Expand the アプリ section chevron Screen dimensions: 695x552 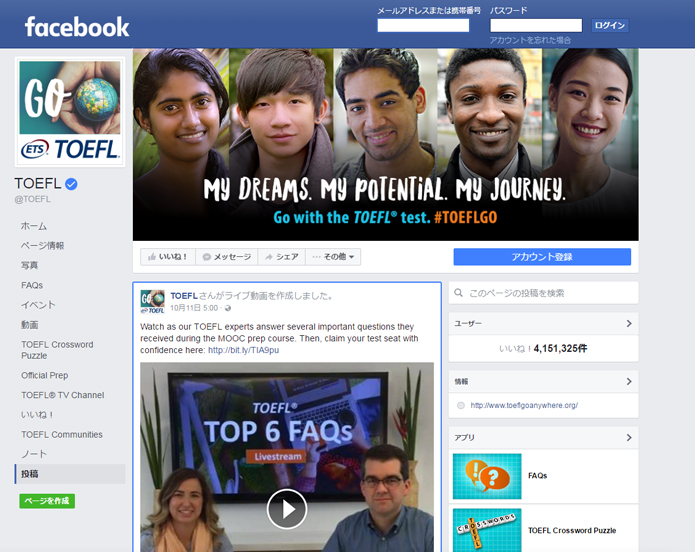point(629,438)
